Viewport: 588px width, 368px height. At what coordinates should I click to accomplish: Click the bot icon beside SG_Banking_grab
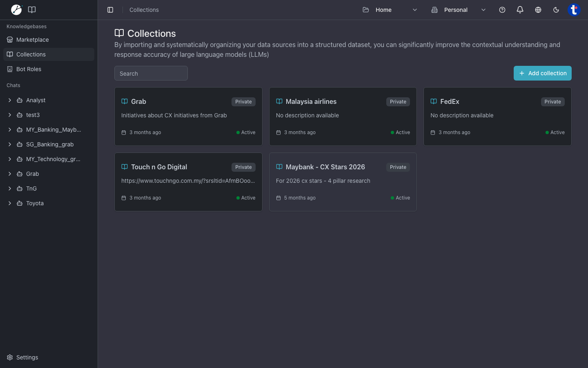pyautogui.click(x=20, y=144)
